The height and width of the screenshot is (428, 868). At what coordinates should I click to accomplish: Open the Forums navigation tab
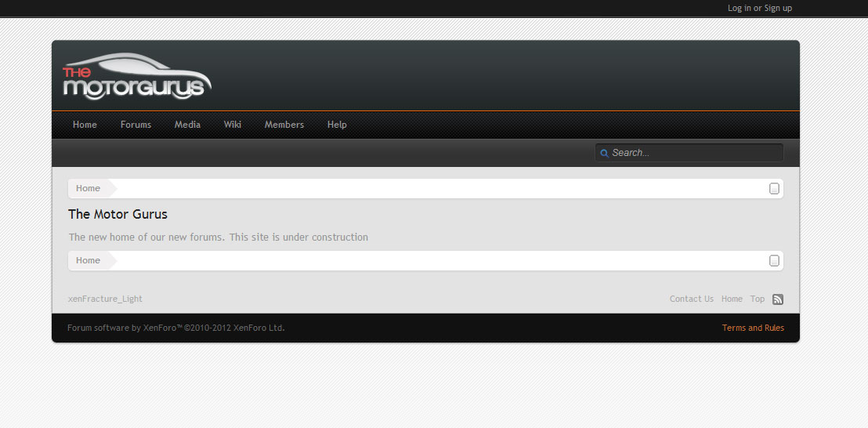(x=136, y=125)
